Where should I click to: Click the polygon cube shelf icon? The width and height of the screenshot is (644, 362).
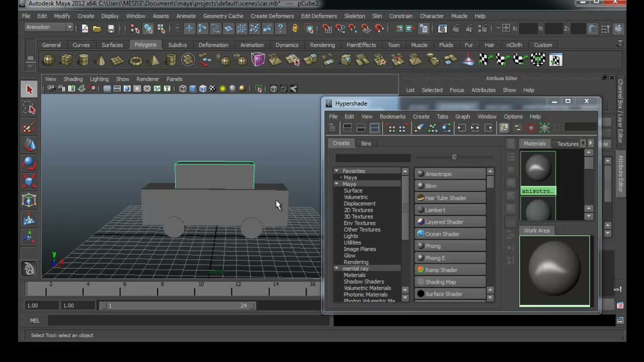(66, 60)
